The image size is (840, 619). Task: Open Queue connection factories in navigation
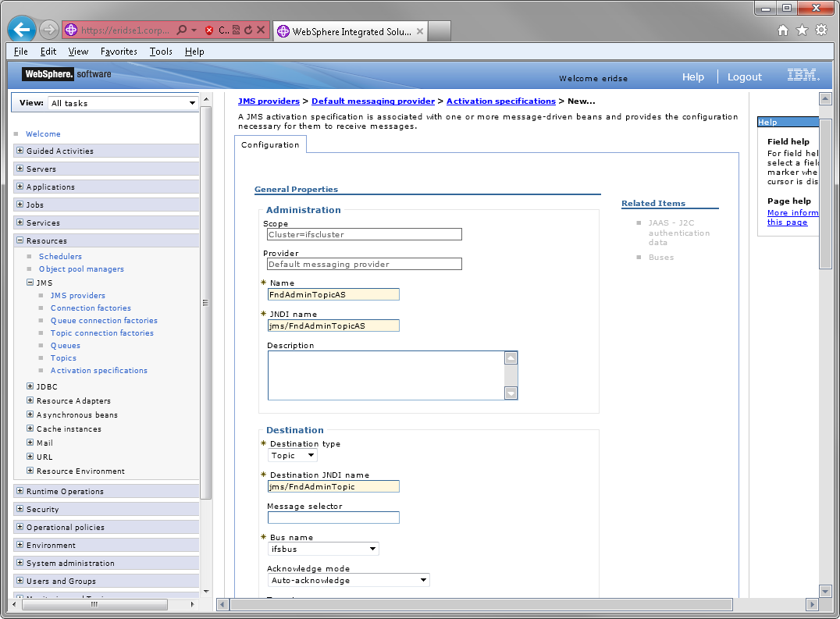[104, 320]
